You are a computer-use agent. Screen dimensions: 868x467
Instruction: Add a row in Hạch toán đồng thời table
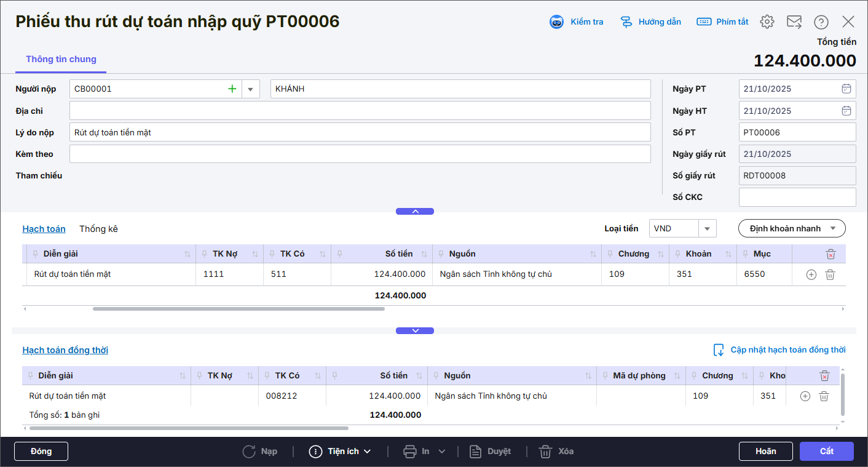coord(805,397)
